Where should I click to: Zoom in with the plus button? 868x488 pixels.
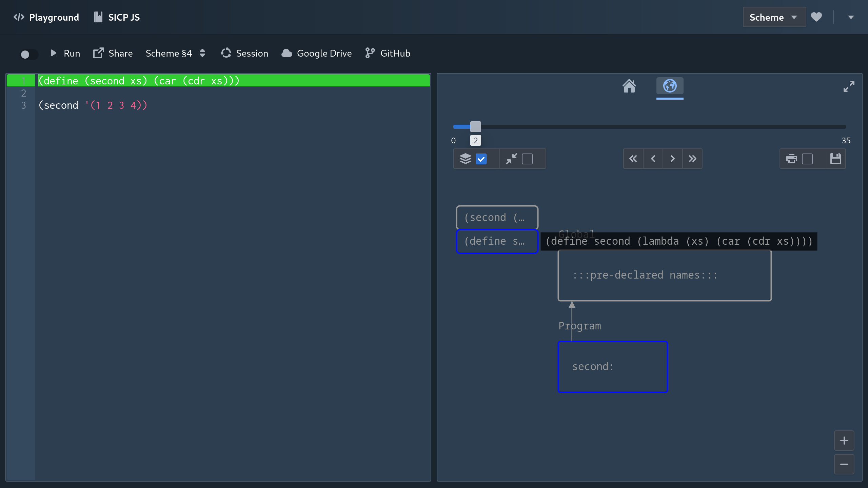844,441
